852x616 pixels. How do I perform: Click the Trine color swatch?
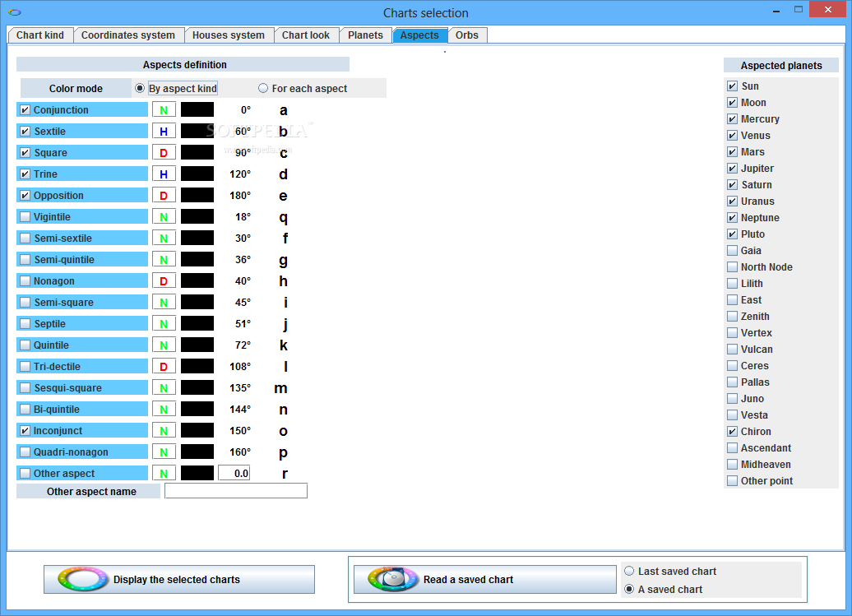(197, 174)
